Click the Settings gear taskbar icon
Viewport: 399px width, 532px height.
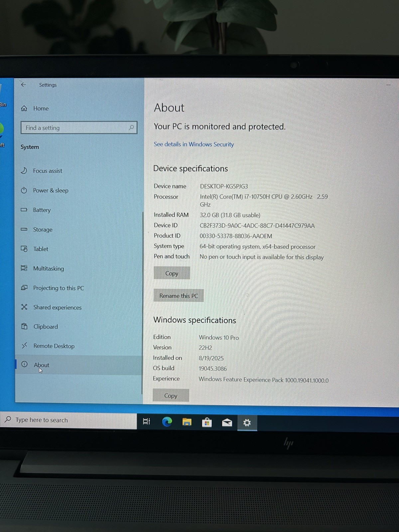[x=247, y=423]
